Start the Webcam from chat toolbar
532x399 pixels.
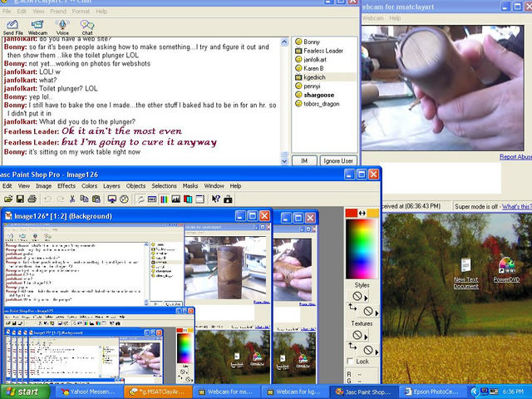[37, 27]
